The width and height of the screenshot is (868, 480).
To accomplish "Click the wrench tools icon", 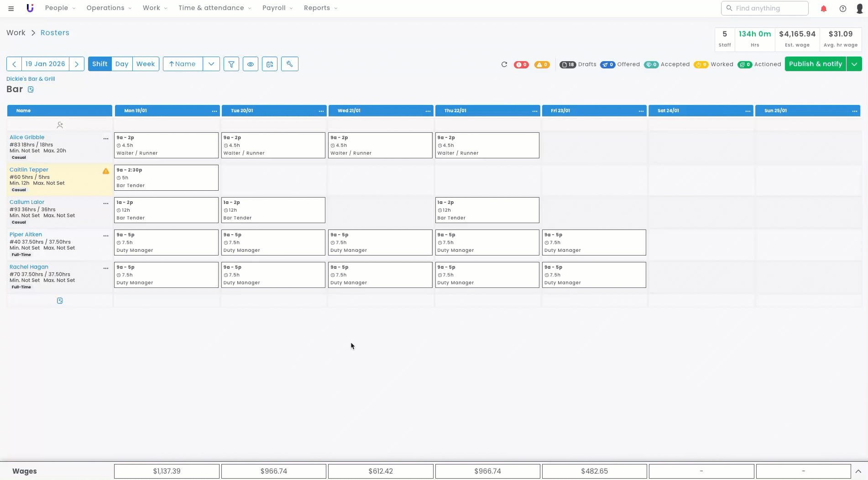I will click(289, 64).
